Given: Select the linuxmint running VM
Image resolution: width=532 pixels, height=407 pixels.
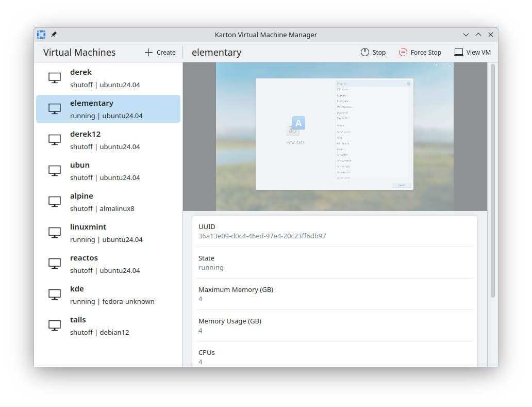Looking at the screenshot, I should tap(108, 233).
